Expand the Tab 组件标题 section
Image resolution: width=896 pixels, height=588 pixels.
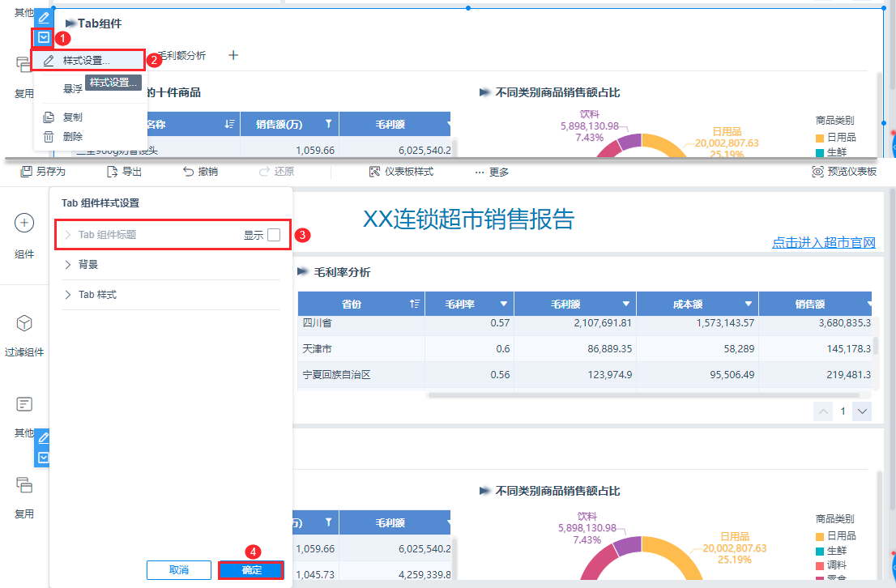(68, 235)
